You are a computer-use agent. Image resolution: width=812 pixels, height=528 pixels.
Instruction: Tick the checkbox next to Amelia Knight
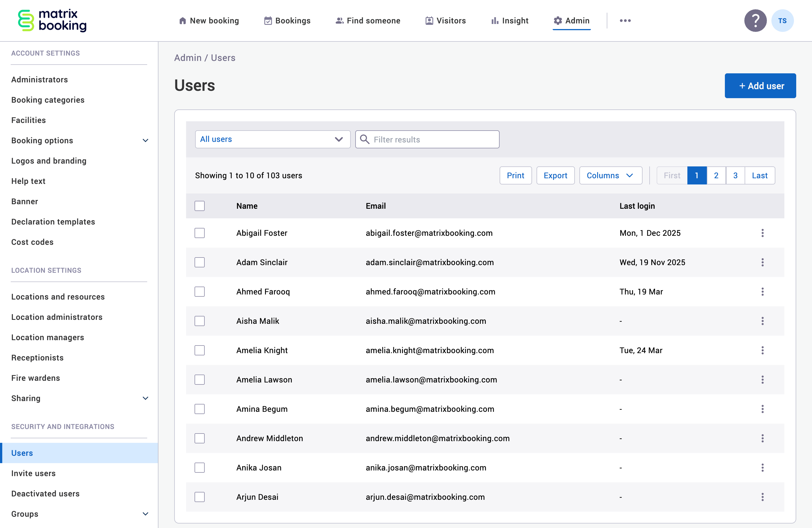pos(199,350)
